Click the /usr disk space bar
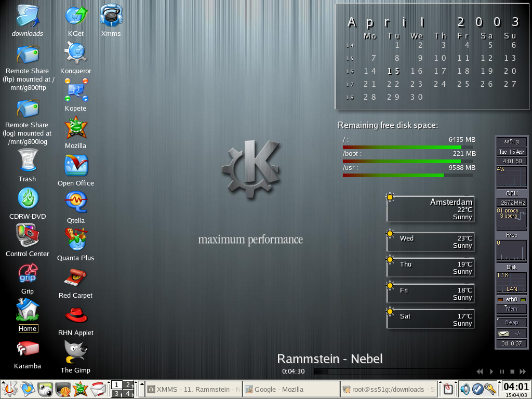Image resolution: width=532 pixels, height=399 pixels. pyautogui.click(x=408, y=176)
